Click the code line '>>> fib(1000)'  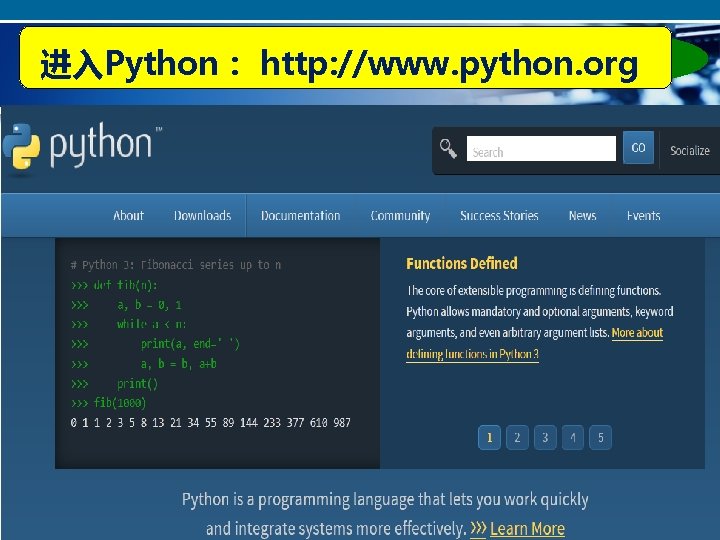click(x=109, y=403)
